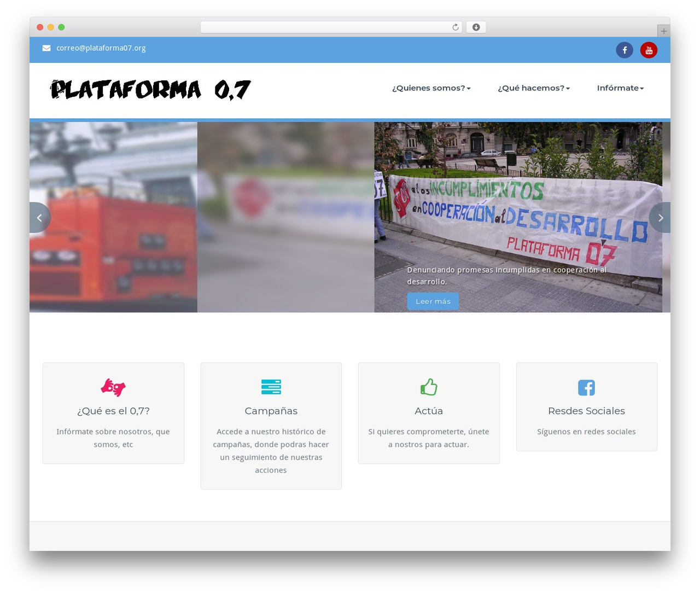Open the Actúa heading
This screenshot has width=700, height=593.
429,411
